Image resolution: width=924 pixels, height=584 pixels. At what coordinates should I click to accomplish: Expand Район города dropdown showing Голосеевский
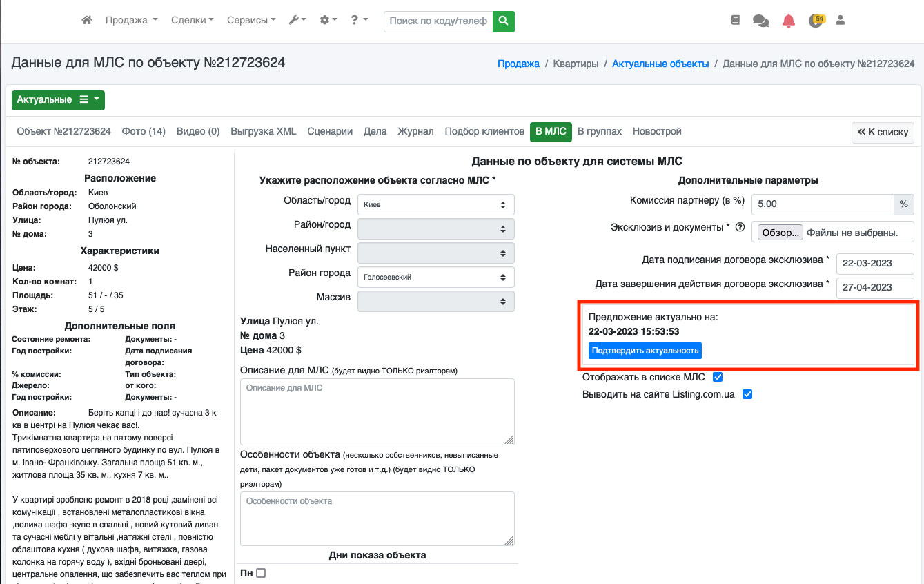click(x=436, y=277)
